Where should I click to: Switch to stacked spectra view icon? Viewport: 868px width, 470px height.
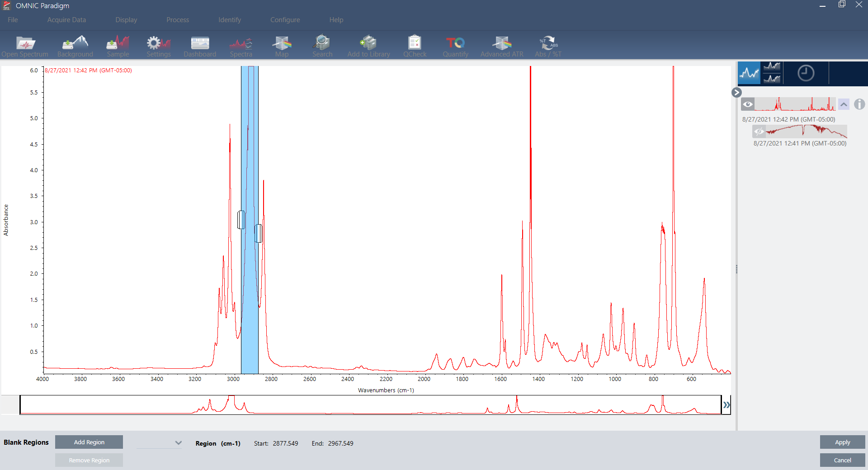[772, 73]
